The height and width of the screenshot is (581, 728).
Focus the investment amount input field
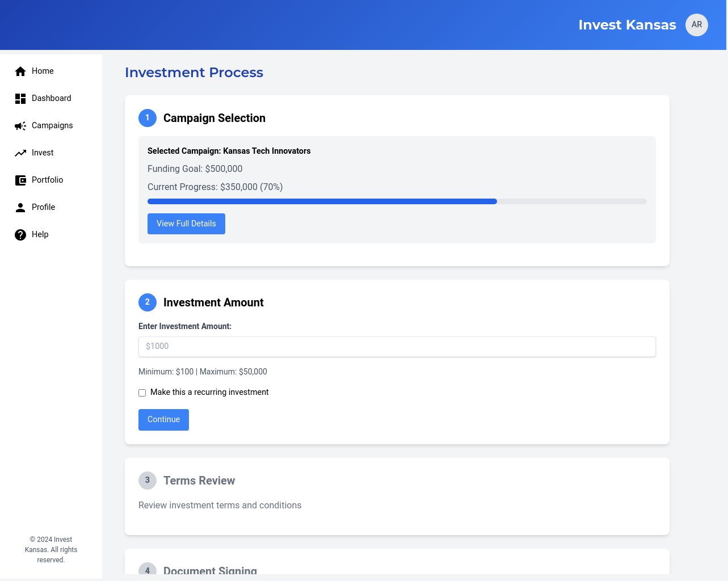coord(397,347)
